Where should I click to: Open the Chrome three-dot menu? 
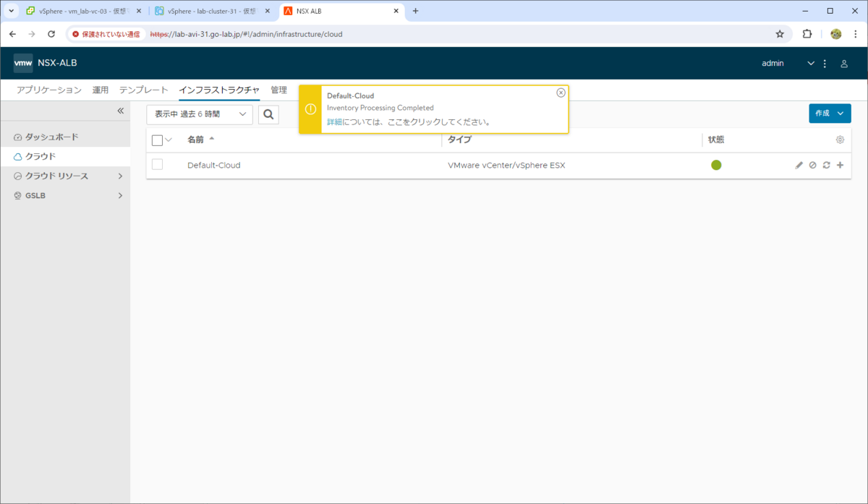pyautogui.click(x=855, y=34)
